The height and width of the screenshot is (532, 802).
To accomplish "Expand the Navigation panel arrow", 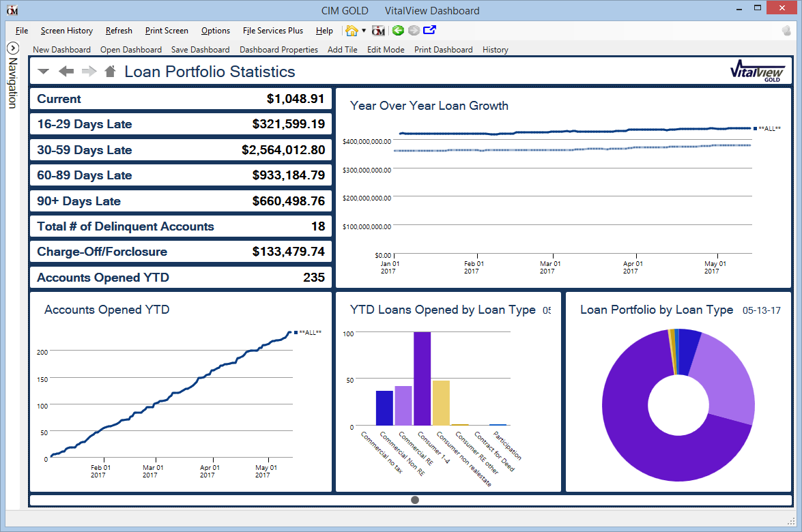I will pyautogui.click(x=13, y=48).
